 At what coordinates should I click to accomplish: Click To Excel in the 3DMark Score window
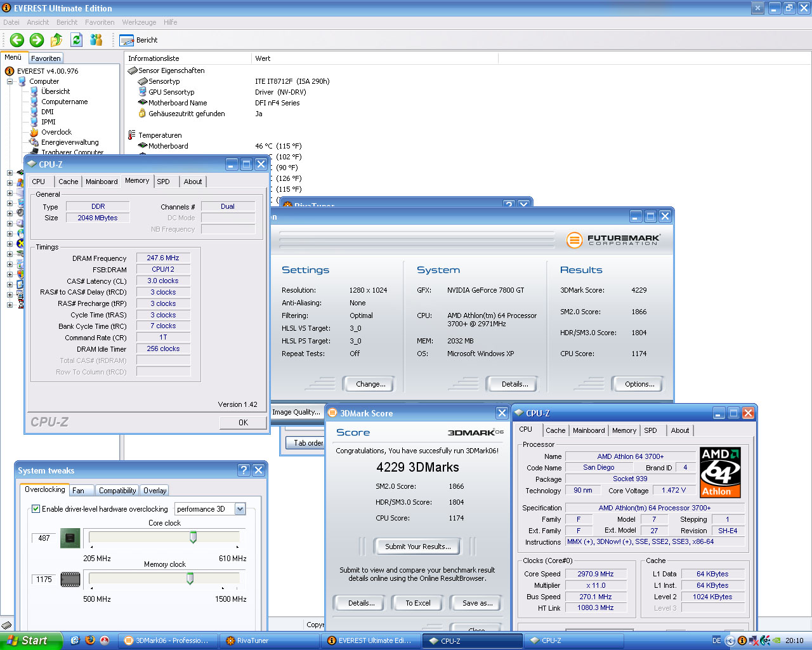click(x=418, y=603)
